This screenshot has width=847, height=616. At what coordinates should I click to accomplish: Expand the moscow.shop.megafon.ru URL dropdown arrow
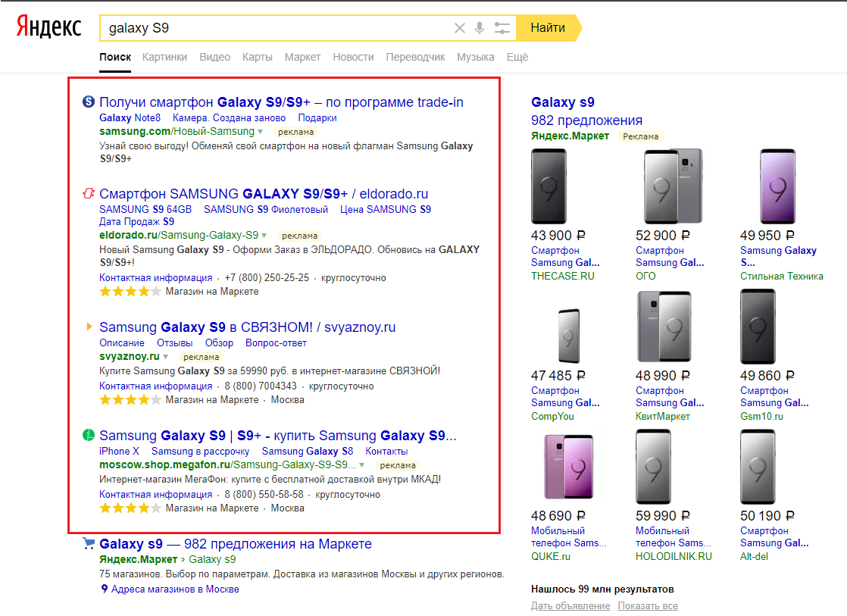362,465
